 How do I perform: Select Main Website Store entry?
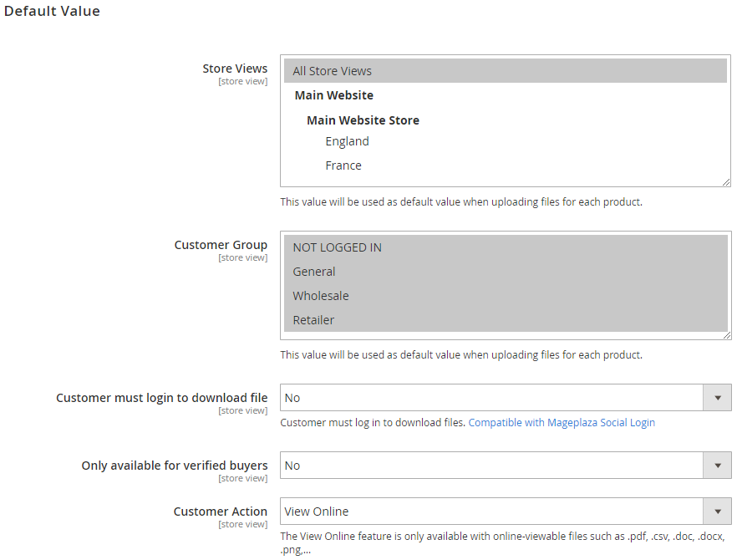pos(363,120)
